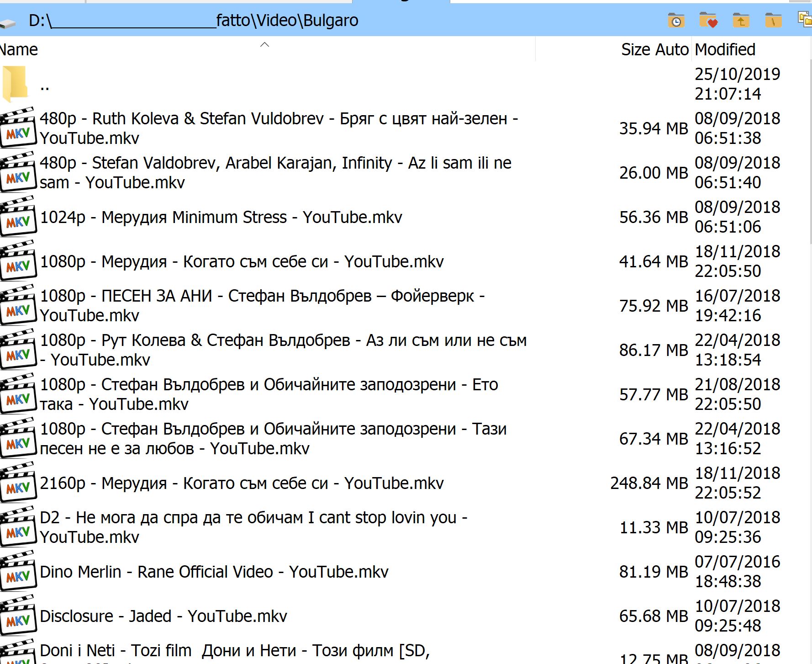Click the MKV icon of Dino Merlin video
The width and height of the screenshot is (812, 664).
click(18, 572)
